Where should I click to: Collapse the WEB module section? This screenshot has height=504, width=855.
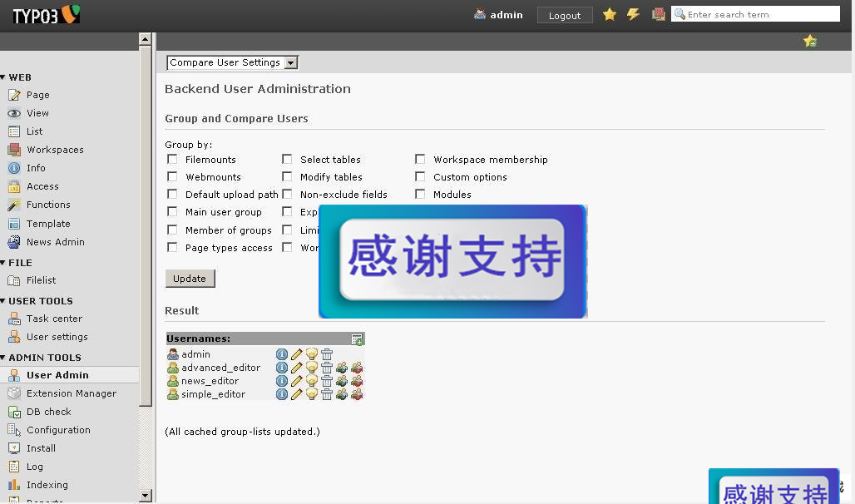3,77
